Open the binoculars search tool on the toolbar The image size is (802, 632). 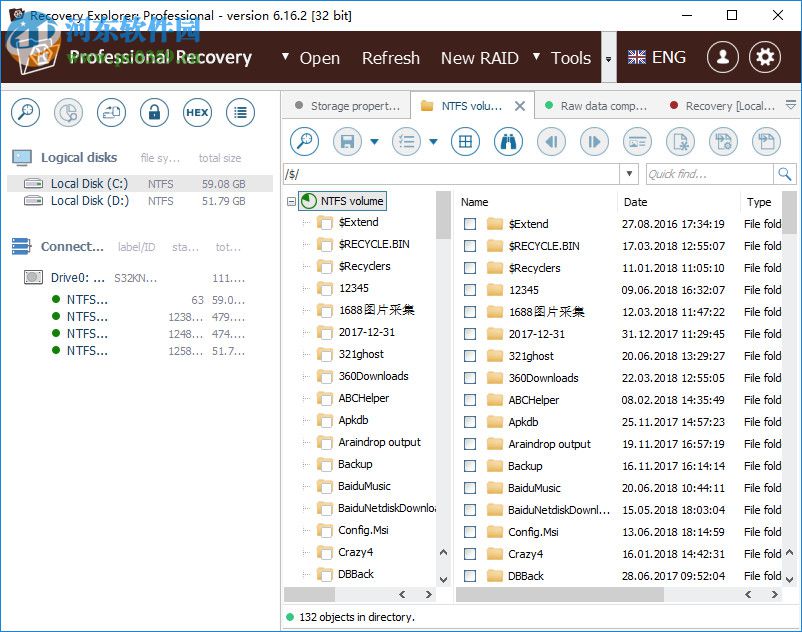click(x=508, y=141)
